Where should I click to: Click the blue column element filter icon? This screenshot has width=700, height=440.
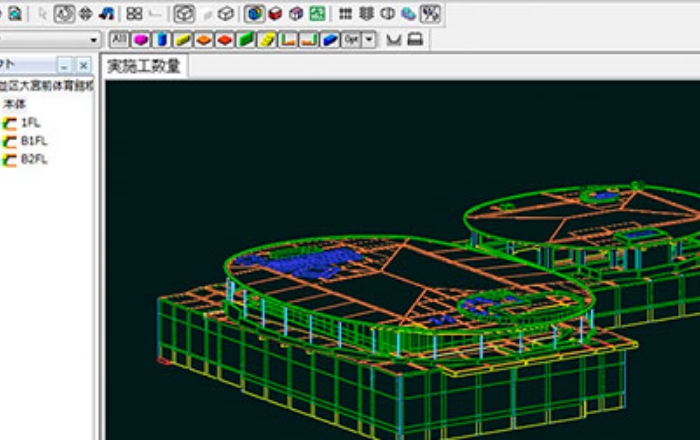pos(162,40)
